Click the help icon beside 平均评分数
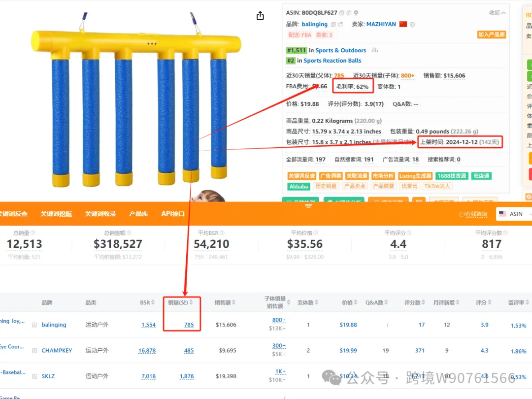The width and height of the screenshot is (532, 399). pyautogui.click(x=505, y=233)
